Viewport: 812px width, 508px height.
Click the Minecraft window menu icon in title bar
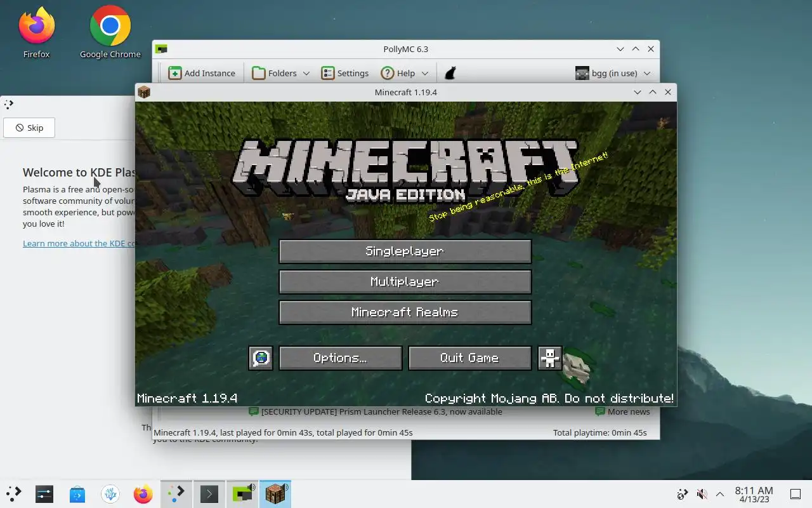coord(144,92)
